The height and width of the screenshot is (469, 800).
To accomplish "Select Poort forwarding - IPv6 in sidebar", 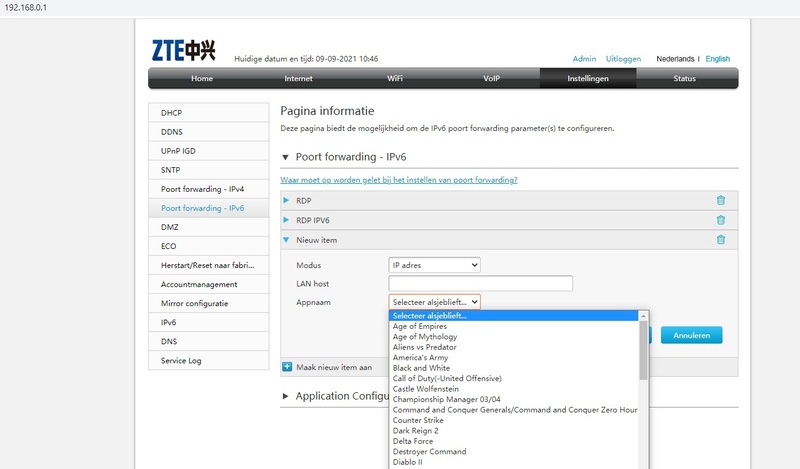I will tap(209, 208).
